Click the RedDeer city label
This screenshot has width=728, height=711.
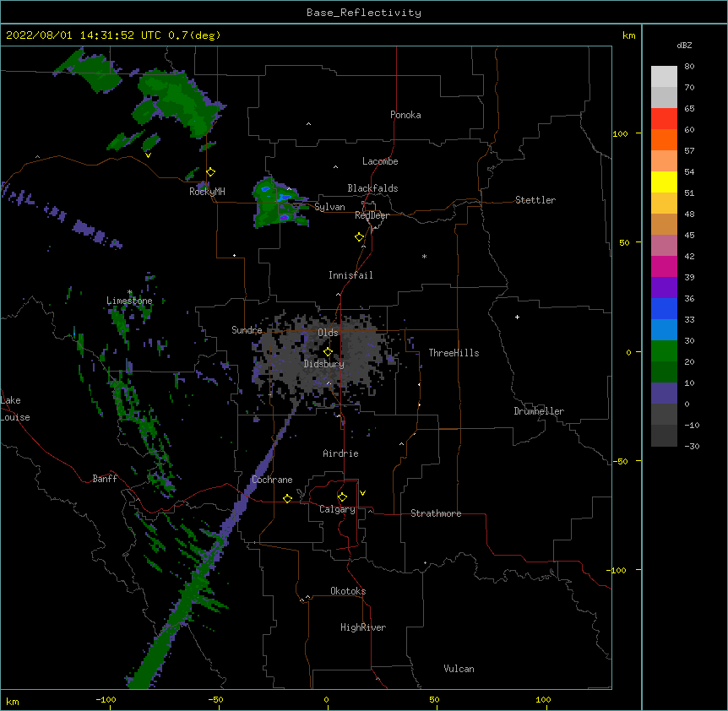click(372, 215)
